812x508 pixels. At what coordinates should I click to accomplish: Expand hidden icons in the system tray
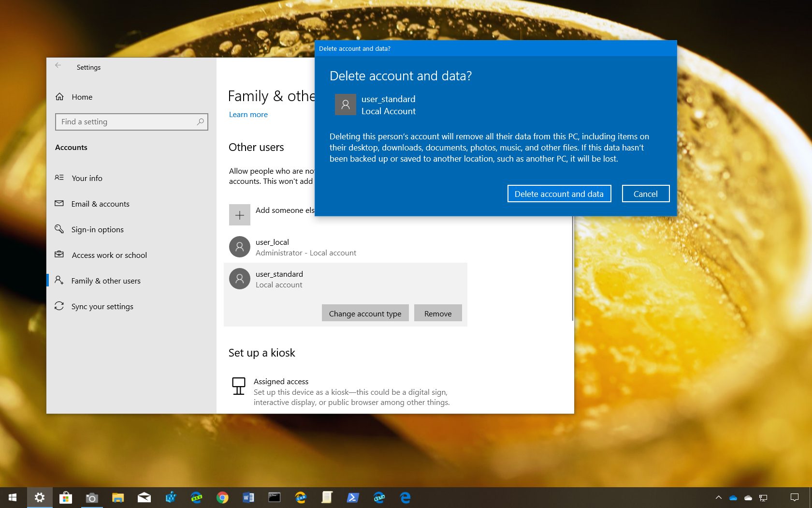pyautogui.click(x=719, y=497)
